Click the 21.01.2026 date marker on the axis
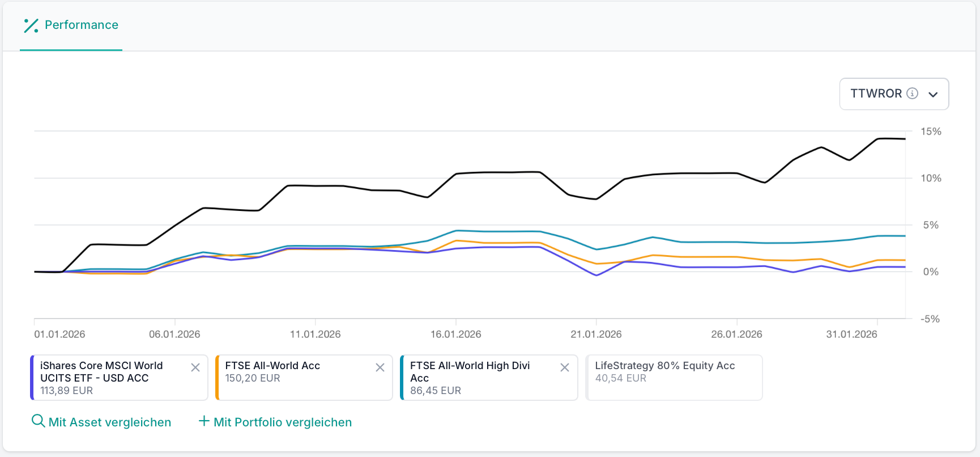 tap(596, 334)
